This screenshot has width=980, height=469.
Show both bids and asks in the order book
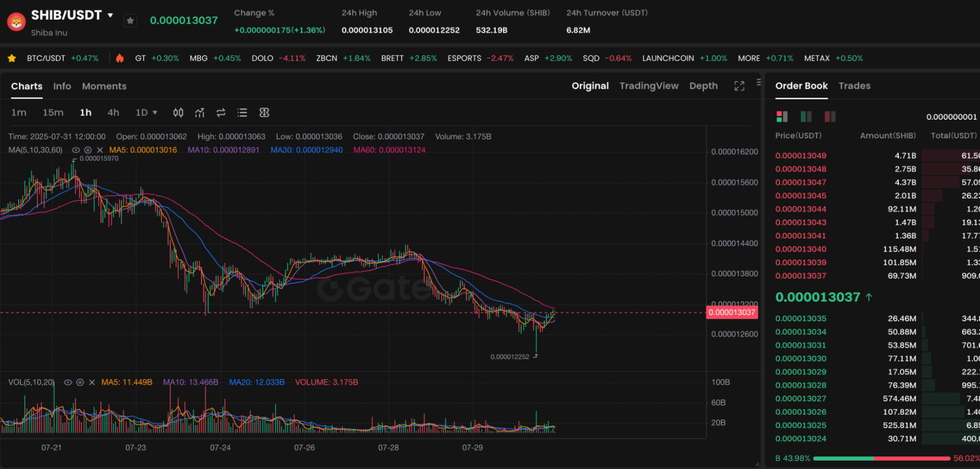pyautogui.click(x=782, y=116)
